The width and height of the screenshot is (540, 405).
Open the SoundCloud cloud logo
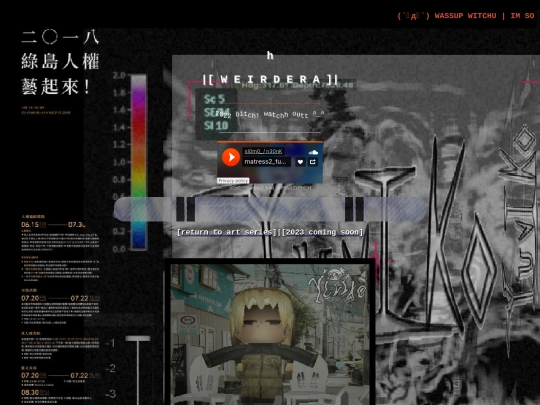coord(313,152)
